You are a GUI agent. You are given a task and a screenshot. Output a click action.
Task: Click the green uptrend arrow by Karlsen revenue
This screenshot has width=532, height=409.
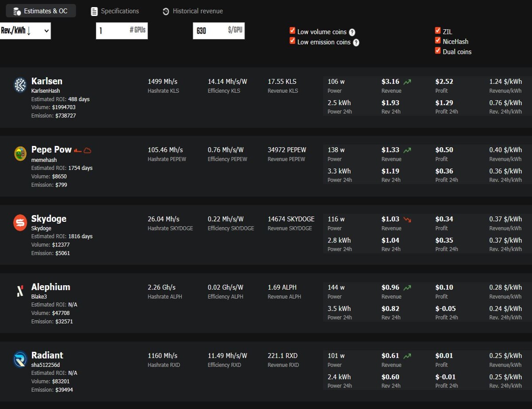click(x=407, y=82)
